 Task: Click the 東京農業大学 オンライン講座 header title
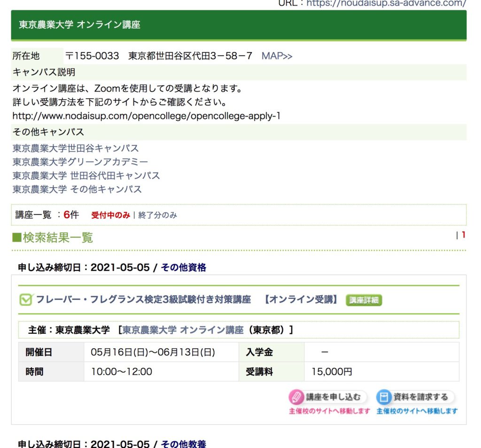(x=79, y=24)
